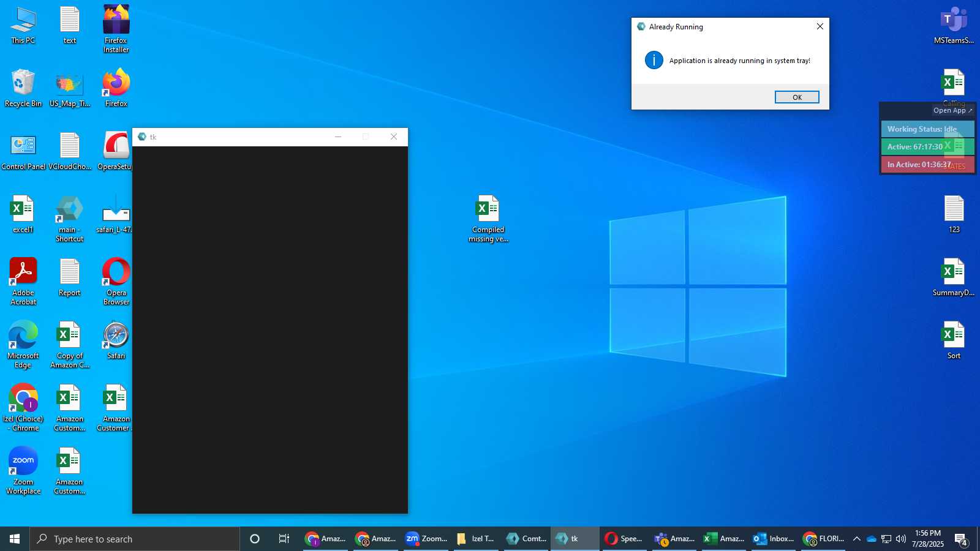
Task: Select the 123 text file icon
Action: 954,215
